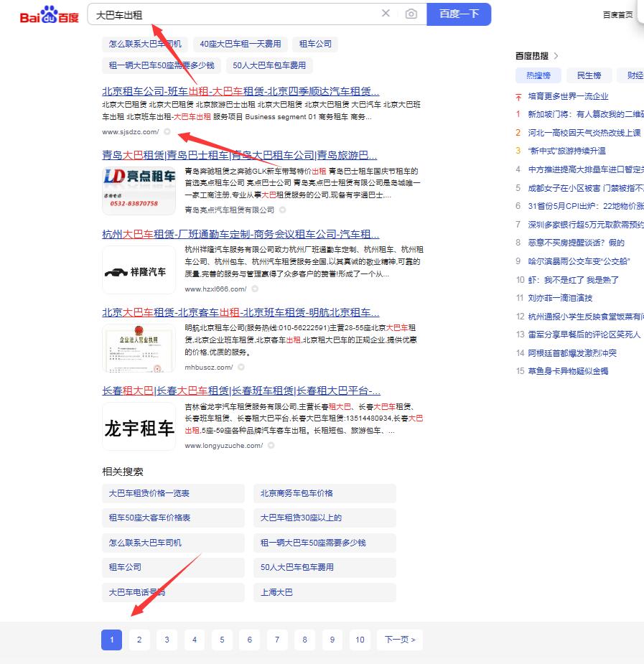Select related search 租车50座大客车价格表
The width and height of the screenshot is (644, 664).
click(x=173, y=518)
